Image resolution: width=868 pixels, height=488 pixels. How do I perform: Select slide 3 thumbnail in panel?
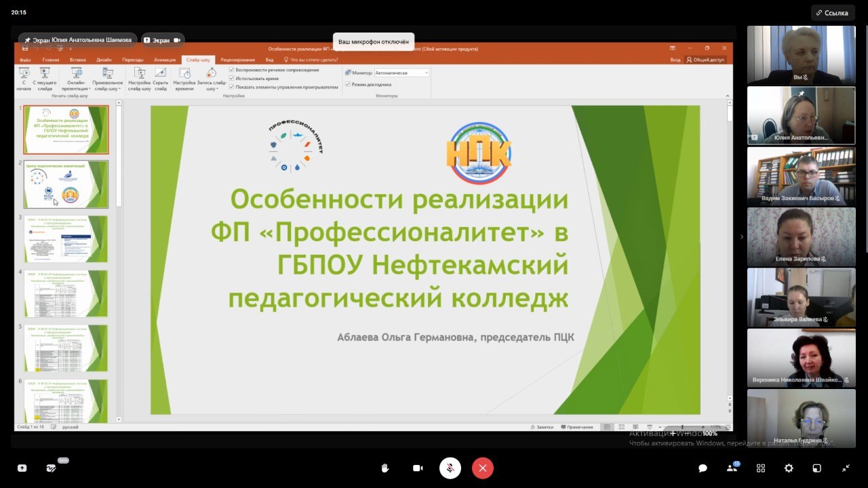point(66,239)
